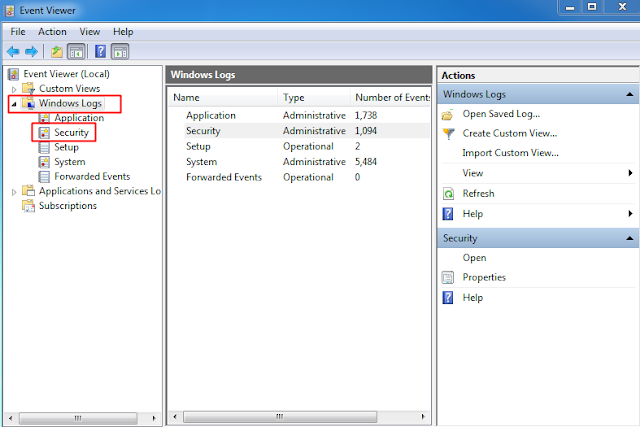Open the Action menu

(x=52, y=32)
